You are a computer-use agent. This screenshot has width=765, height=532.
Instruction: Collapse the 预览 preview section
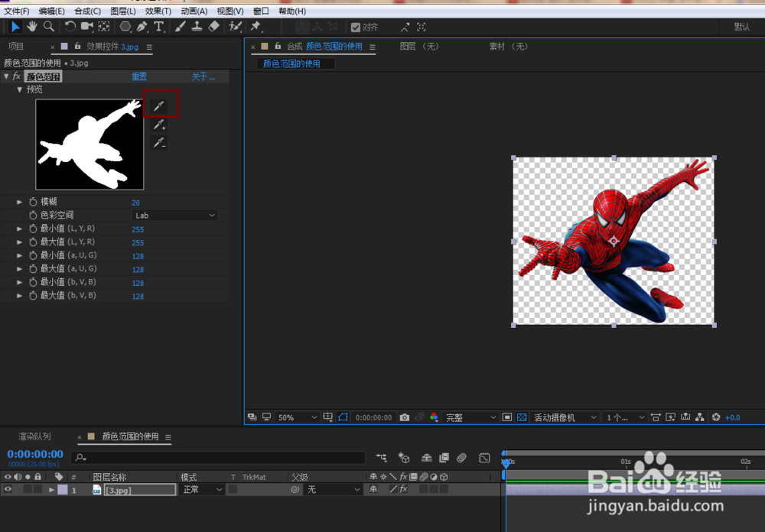click(20, 89)
